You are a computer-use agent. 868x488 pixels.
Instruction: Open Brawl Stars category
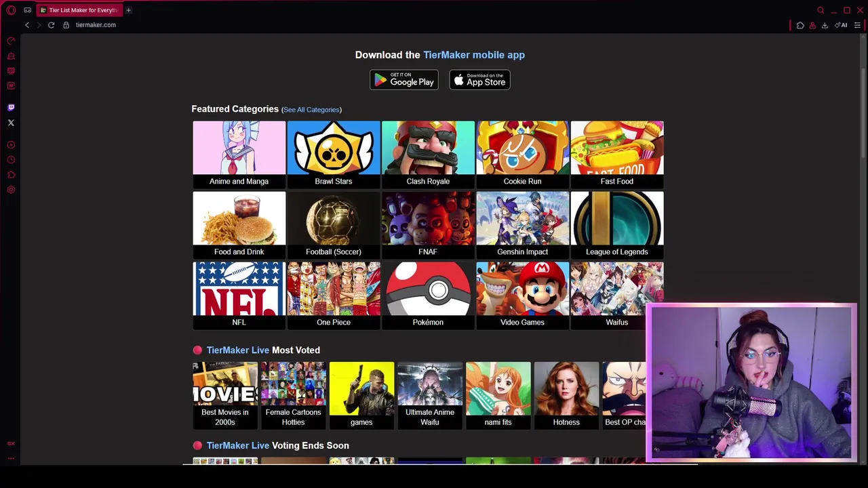click(x=334, y=154)
